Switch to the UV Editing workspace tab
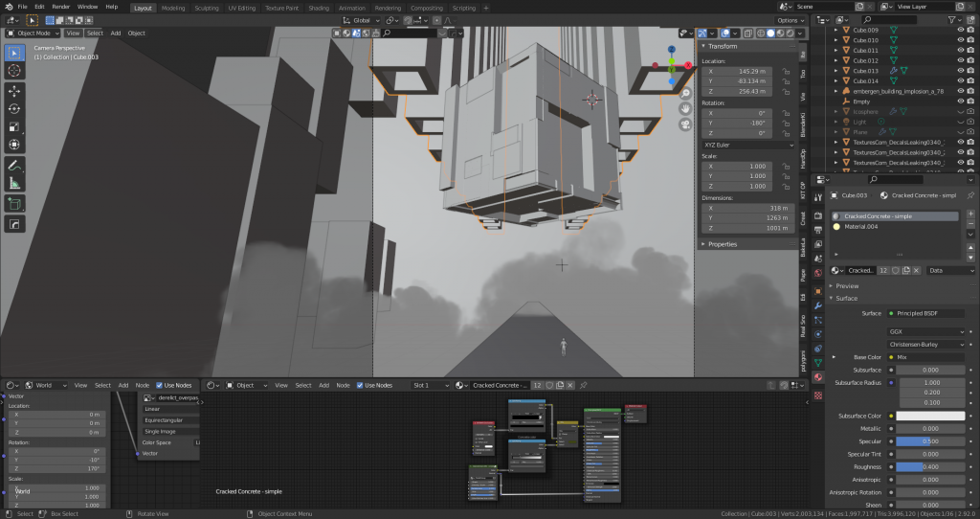Viewport: 980px width, 519px height. tap(242, 8)
